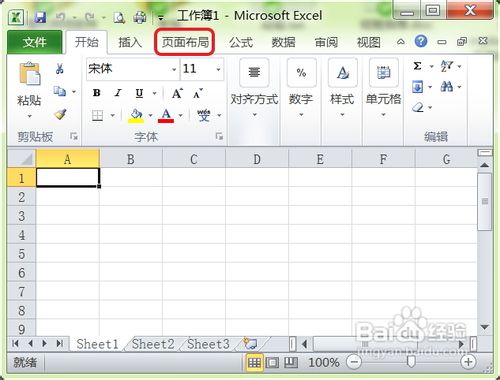500x380 pixels.
Task: Switch to Normal view in status bar
Action: tap(254, 362)
